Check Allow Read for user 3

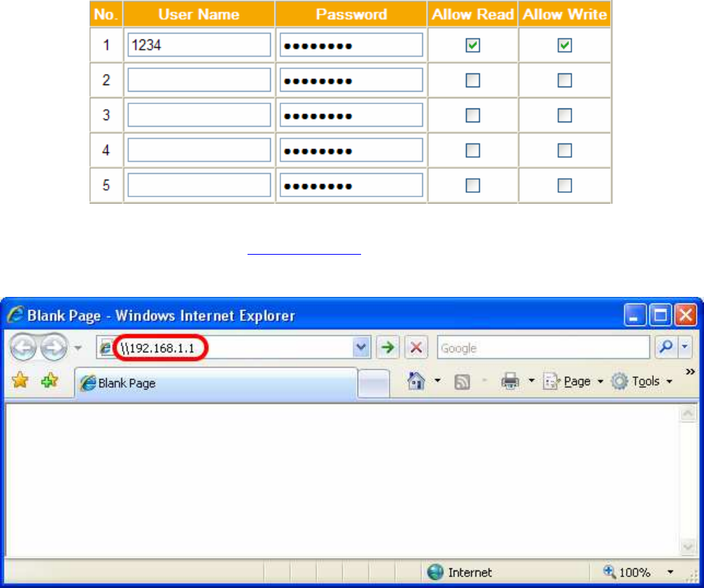click(472, 116)
